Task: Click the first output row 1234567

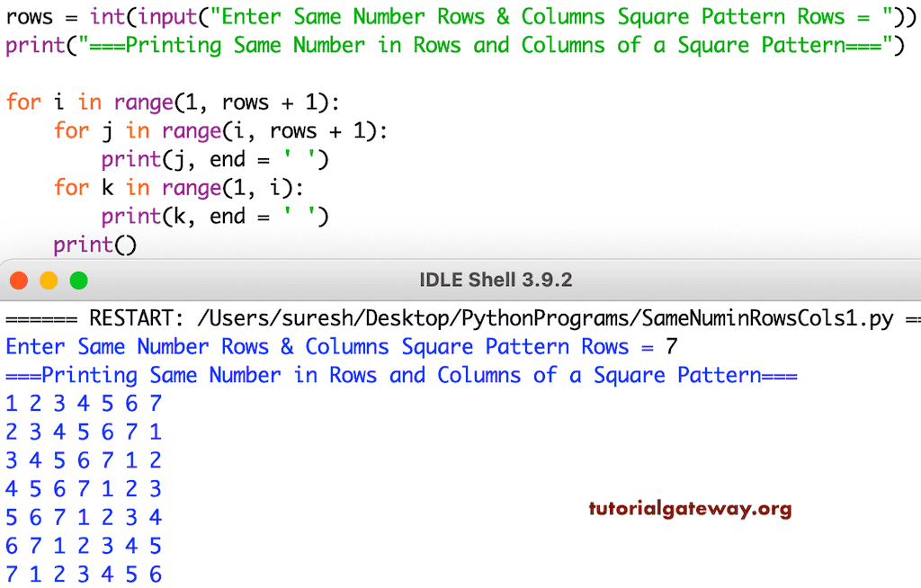Action: (81, 404)
